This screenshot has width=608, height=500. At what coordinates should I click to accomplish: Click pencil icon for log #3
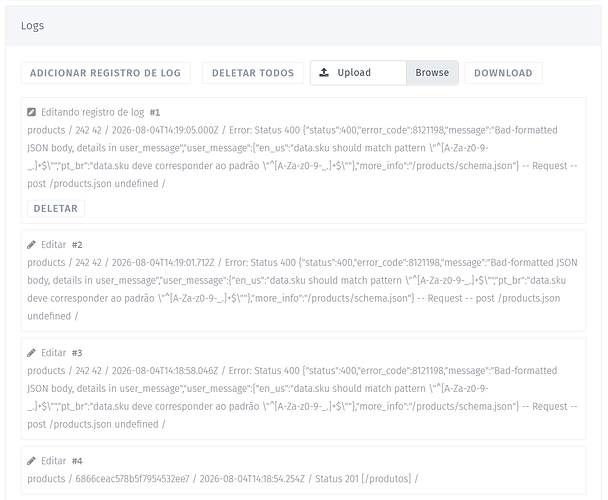31,353
